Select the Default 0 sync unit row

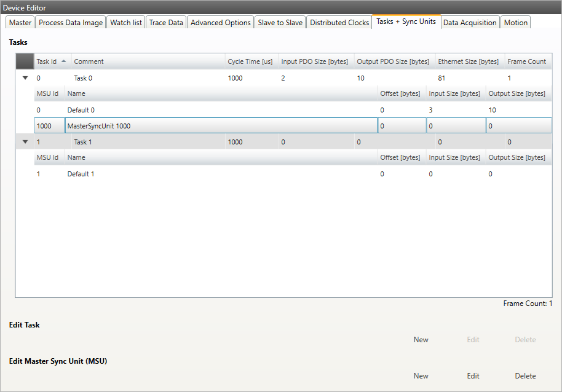pos(184,110)
